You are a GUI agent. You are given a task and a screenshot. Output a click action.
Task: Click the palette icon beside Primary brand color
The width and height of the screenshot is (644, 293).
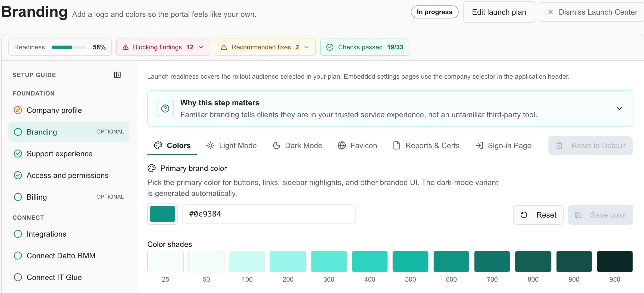pyautogui.click(x=152, y=168)
